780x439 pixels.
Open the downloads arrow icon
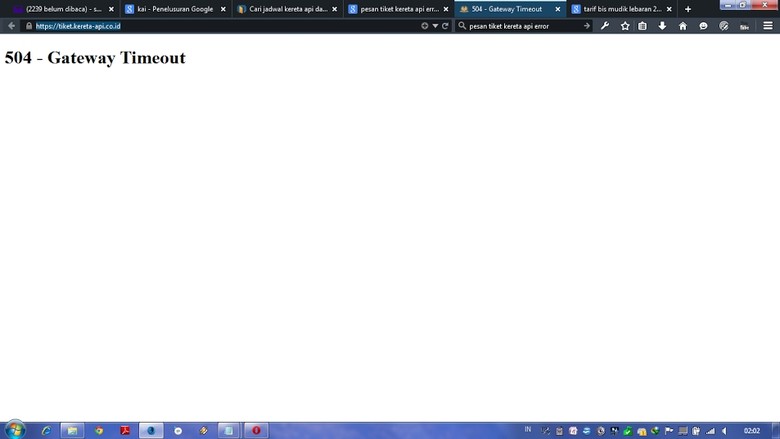(x=662, y=26)
